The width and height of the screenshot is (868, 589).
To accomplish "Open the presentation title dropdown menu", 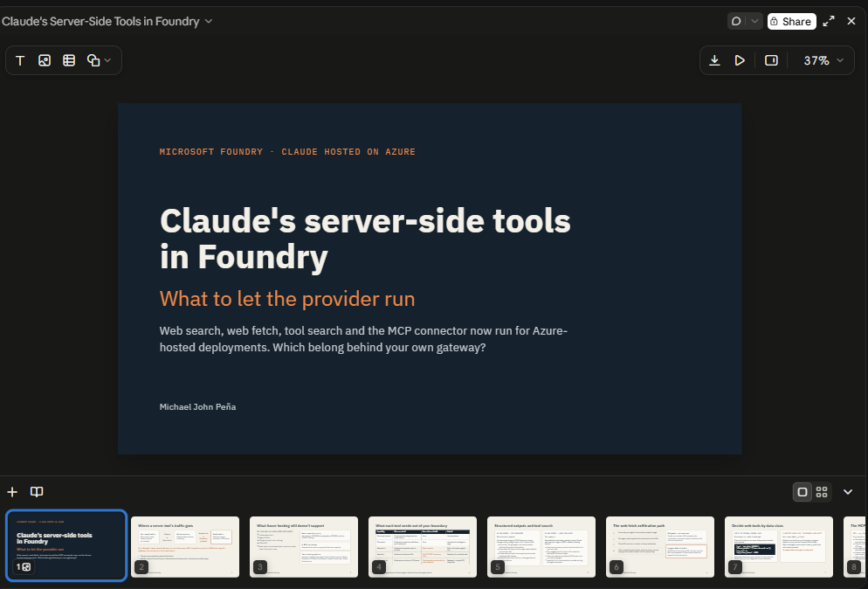I will coord(209,21).
